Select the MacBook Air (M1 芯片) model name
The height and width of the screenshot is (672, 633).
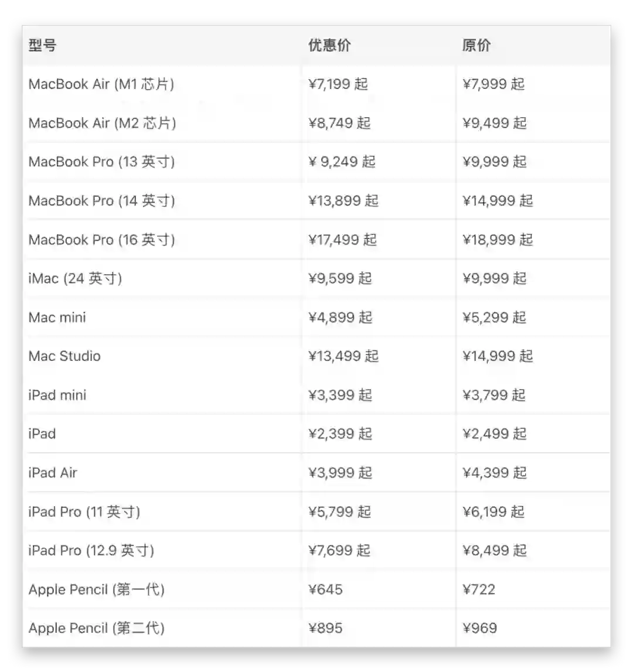[101, 84]
